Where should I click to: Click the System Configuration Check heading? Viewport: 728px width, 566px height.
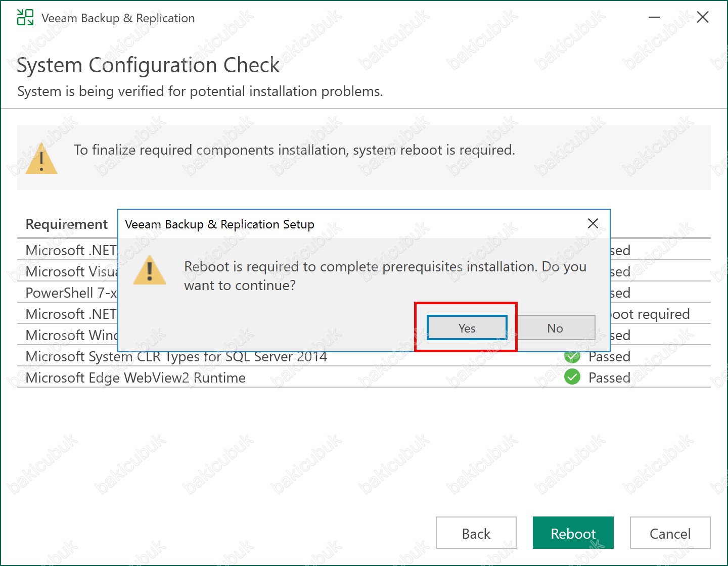148,65
